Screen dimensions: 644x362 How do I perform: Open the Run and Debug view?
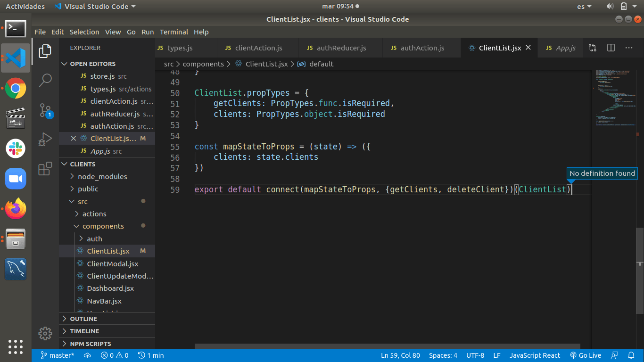45,140
